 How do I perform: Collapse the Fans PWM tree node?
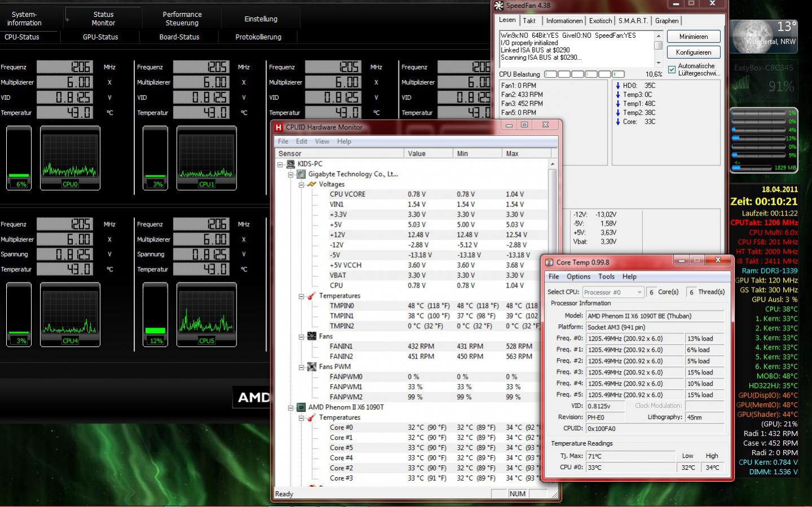(x=301, y=367)
